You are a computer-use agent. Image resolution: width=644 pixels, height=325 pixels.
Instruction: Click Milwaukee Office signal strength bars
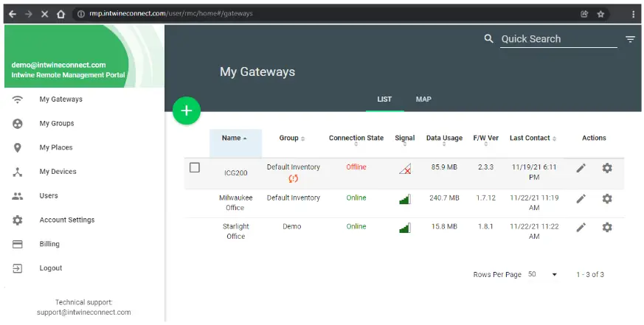(405, 200)
